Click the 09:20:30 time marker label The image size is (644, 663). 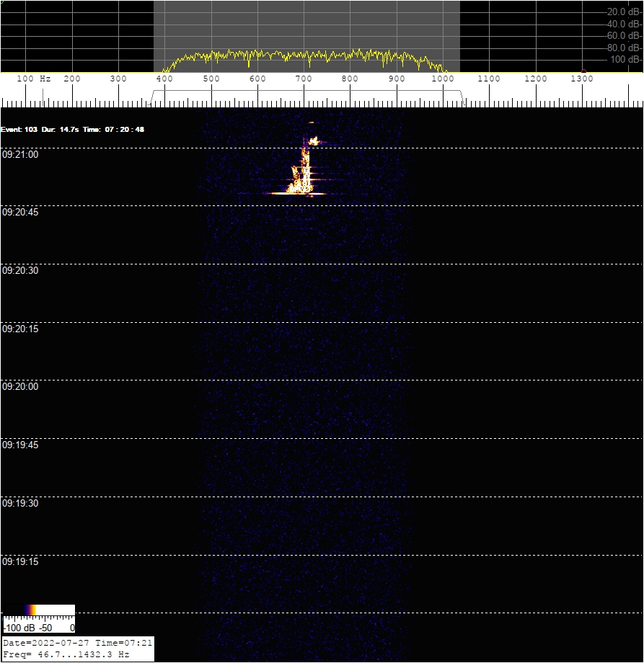pos(20,270)
